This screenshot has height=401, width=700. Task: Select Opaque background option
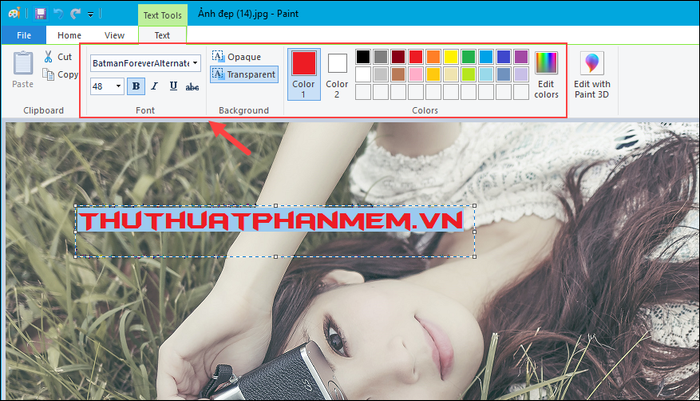(236, 57)
